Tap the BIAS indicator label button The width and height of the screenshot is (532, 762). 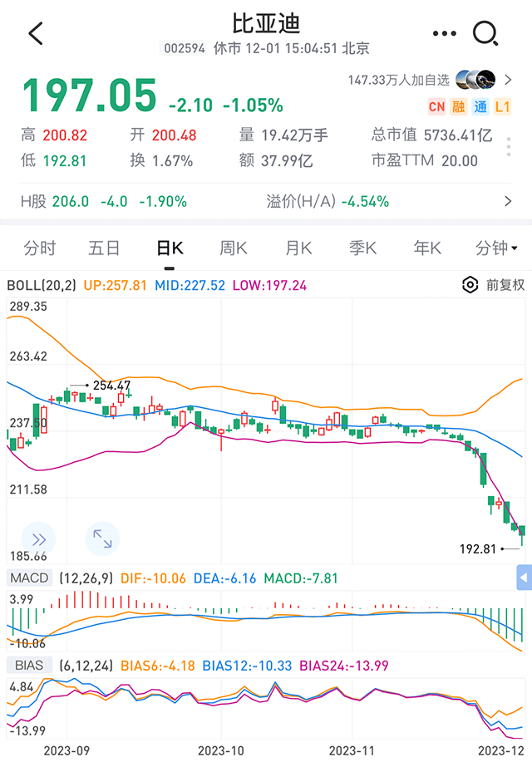pyautogui.click(x=29, y=666)
